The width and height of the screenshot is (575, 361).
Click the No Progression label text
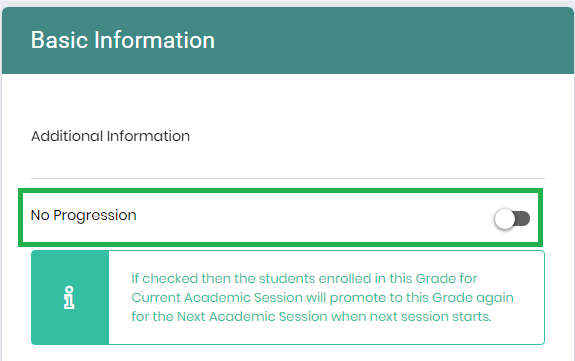[84, 215]
